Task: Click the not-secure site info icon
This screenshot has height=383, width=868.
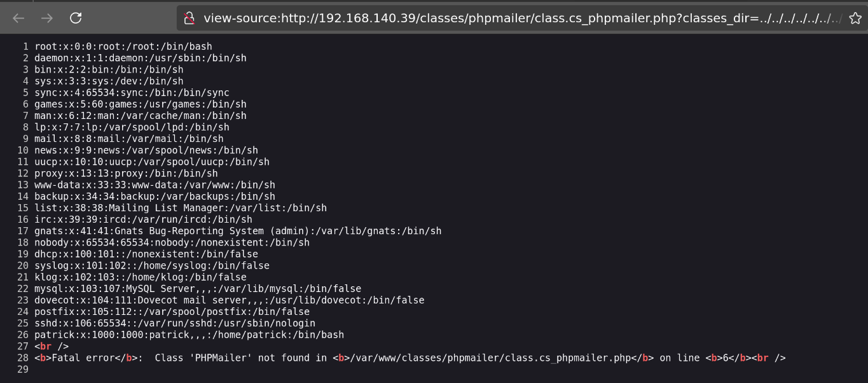Action: tap(189, 18)
